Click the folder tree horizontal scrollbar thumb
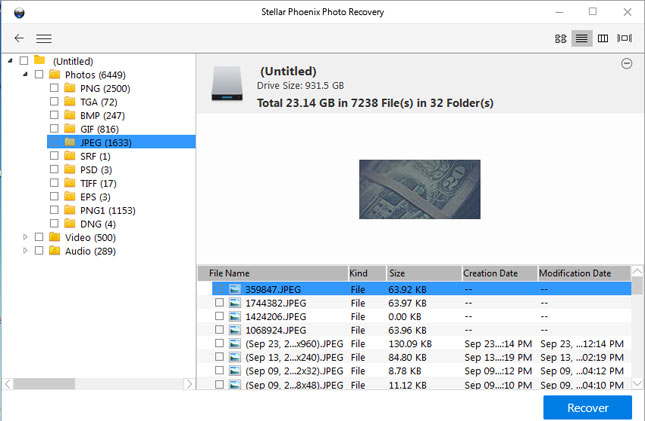This screenshot has width=645, height=421. coord(44,384)
